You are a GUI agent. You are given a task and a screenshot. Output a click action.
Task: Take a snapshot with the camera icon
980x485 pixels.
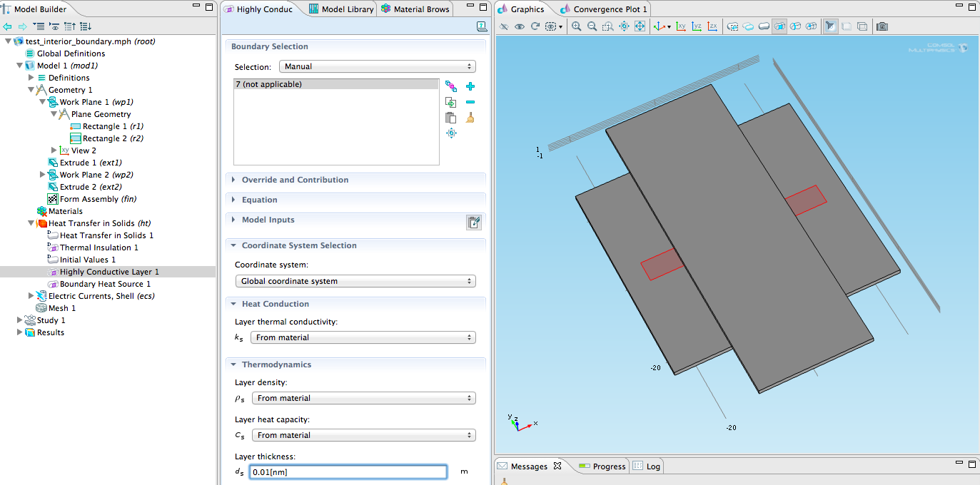coord(882,26)
